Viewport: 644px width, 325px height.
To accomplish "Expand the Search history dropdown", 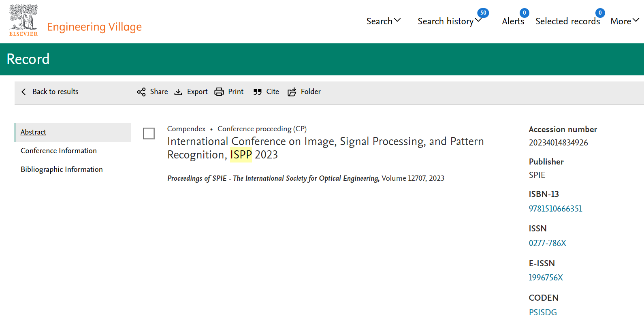I will click(450, 21).
